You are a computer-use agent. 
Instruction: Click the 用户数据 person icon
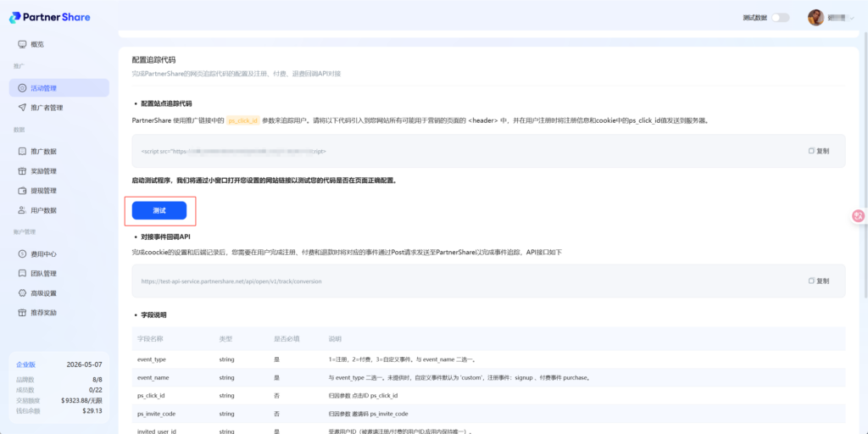pyautogui.click(x=22, y=210)
